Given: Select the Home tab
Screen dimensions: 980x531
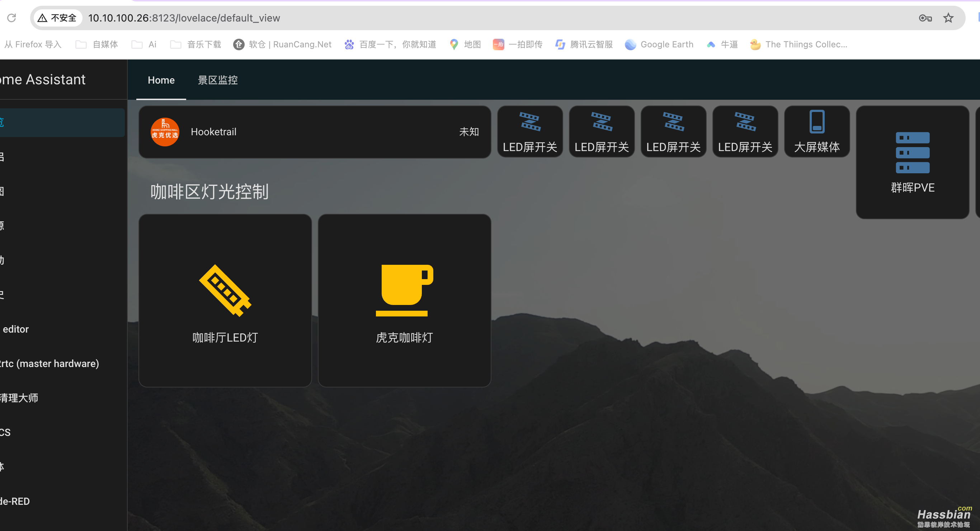Looking at the screenshot, I should (161, 80).
